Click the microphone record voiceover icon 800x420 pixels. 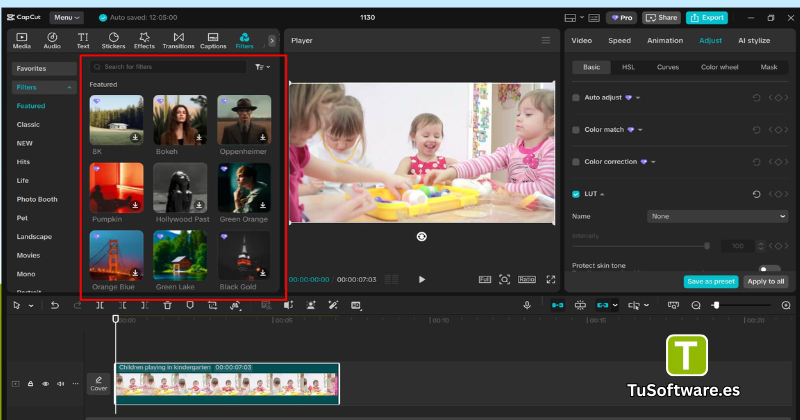tap(527, 305)
